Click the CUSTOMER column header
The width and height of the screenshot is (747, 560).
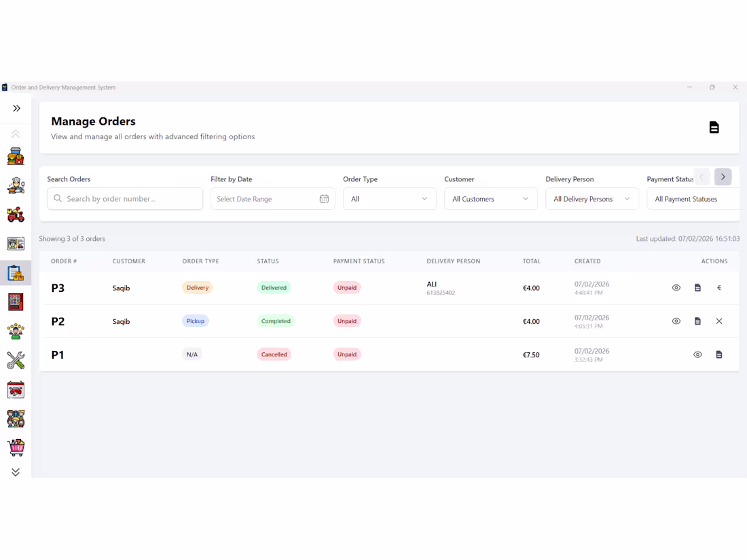click(x=128, y=261)
